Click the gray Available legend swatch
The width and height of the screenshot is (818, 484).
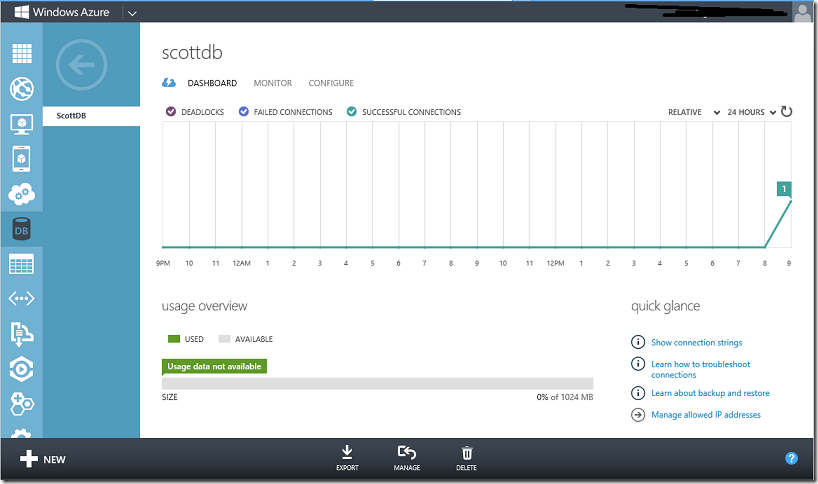[224, 339]
